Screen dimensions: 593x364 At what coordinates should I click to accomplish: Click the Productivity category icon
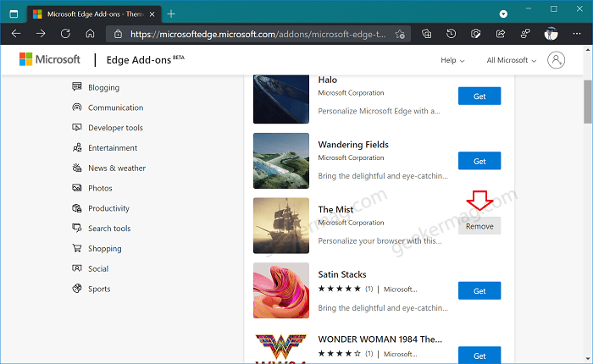tap(77, 208)
